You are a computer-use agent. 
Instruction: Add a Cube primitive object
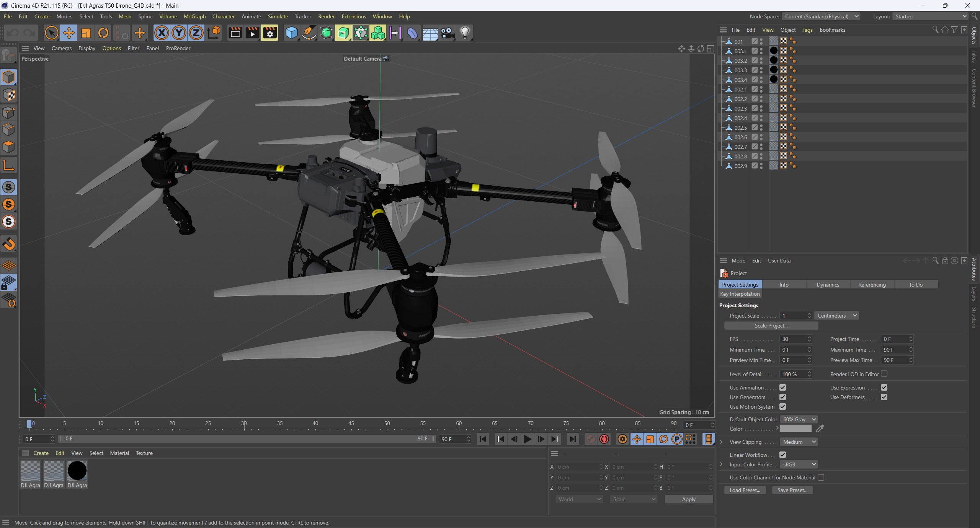(x=291, y=33)
